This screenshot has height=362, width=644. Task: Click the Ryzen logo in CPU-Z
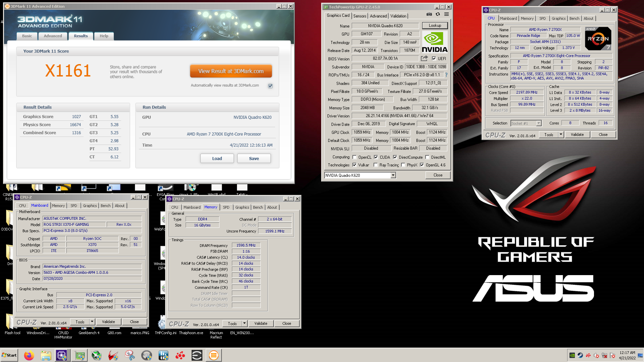click(598, 38)
